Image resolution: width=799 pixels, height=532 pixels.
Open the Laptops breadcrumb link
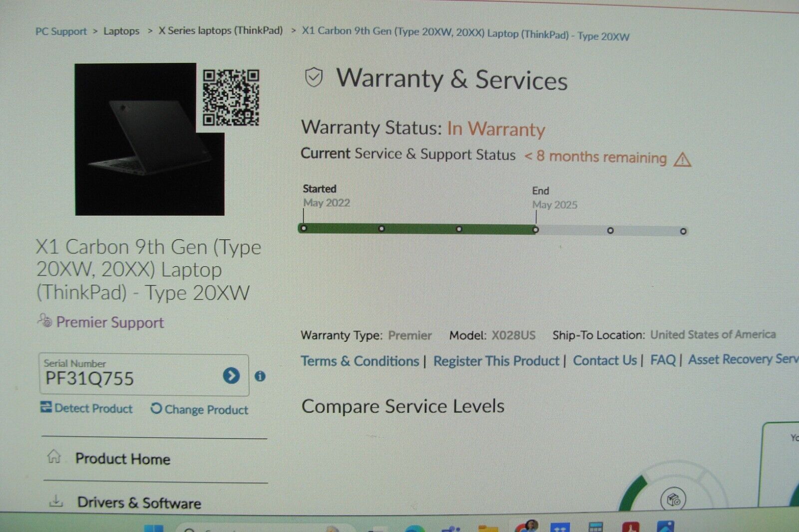tap(121, 31)
